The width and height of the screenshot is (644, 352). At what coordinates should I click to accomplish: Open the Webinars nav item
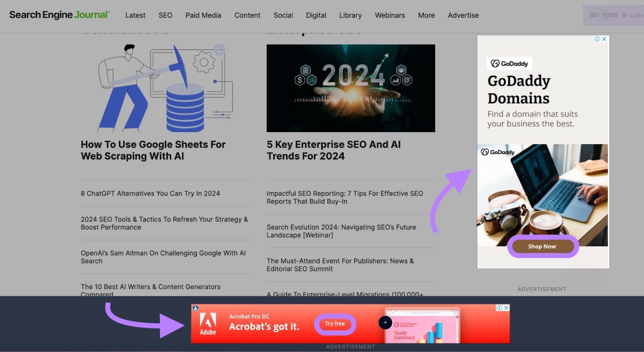390,15
